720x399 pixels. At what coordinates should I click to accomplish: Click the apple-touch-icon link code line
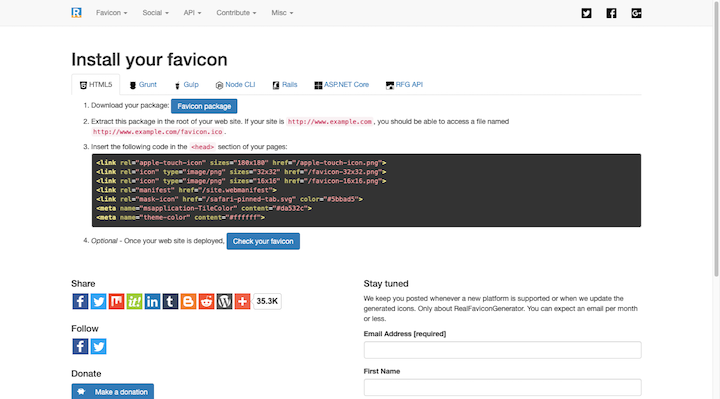(x=241, y=163)
